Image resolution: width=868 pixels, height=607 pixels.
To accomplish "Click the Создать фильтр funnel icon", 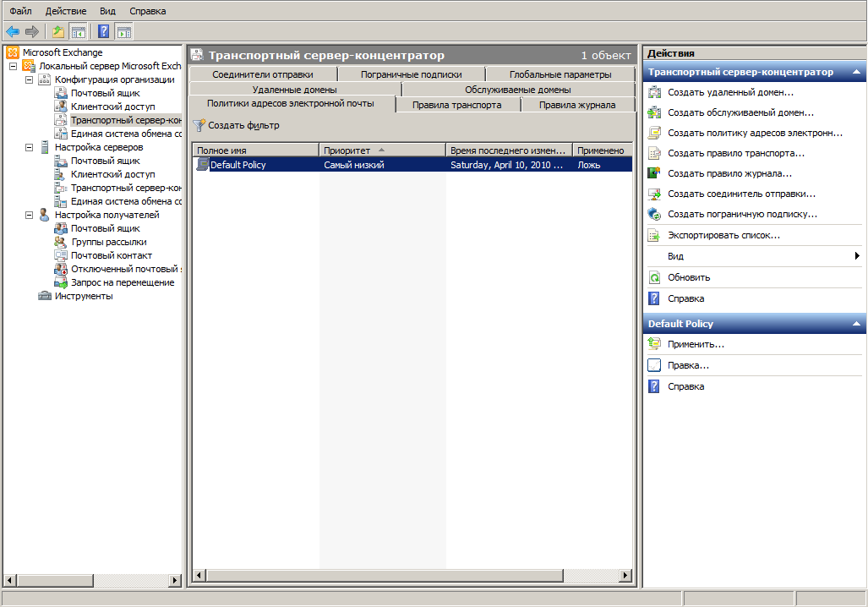I will pyautogui.click(x=199, y=126).
